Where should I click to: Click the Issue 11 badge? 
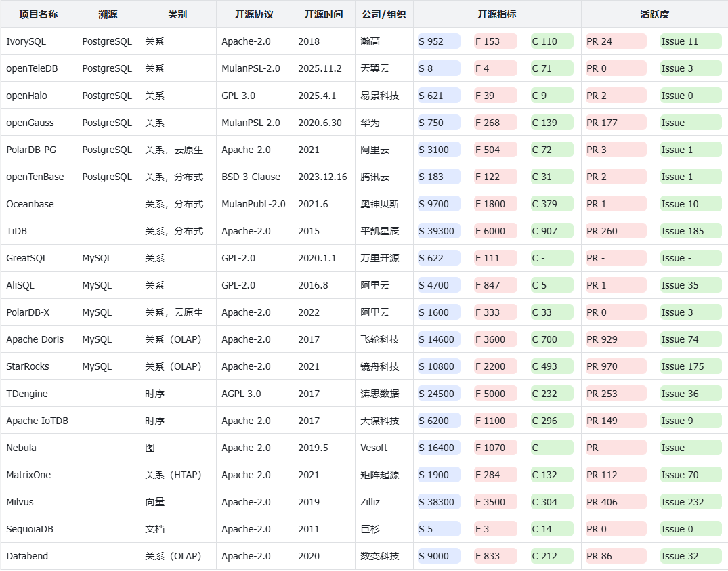(x=690, y=41)
